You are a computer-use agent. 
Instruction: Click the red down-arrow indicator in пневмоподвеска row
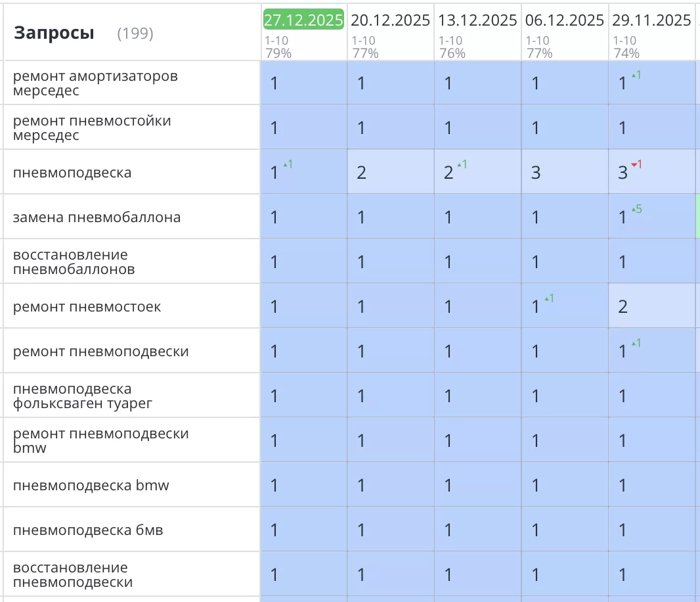click(636, 164)
